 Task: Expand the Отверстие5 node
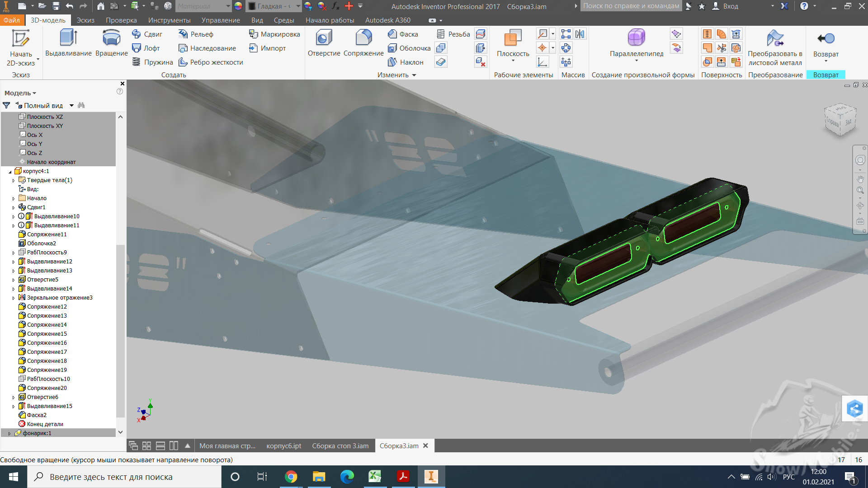click(14, 280)
